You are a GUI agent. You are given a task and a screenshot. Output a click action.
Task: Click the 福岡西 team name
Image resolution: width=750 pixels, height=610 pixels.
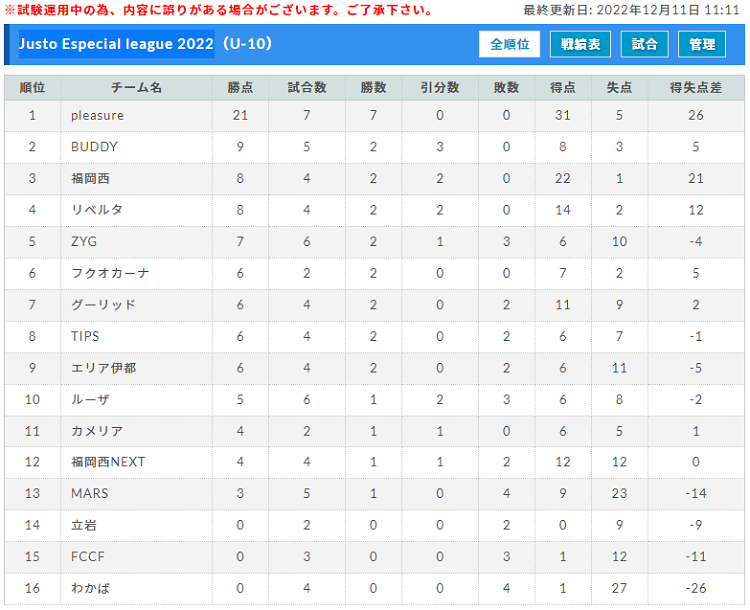(90, 178)
